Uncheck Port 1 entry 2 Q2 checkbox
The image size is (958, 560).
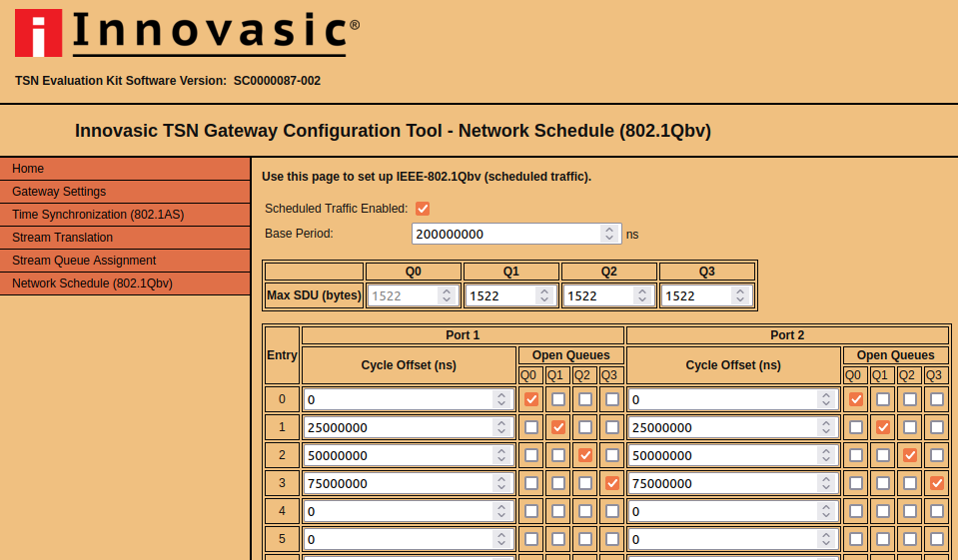point(584,455)
